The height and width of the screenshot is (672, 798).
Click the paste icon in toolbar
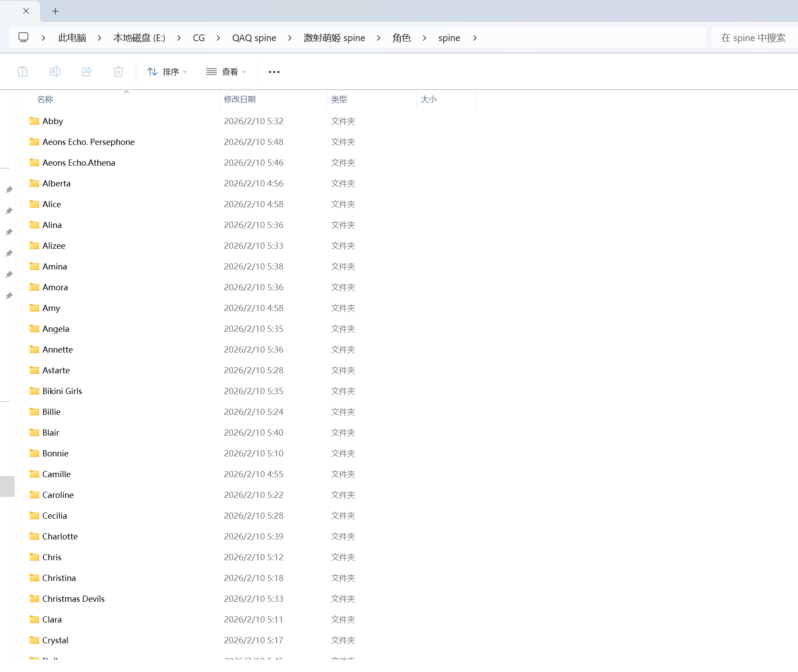[23, 72]
